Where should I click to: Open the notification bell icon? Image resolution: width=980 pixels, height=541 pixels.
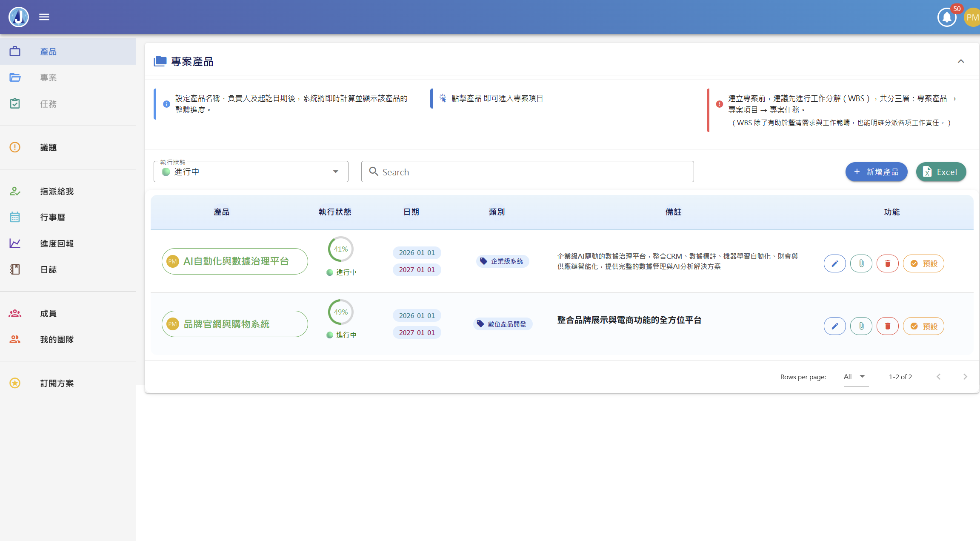tap(946, 17)
